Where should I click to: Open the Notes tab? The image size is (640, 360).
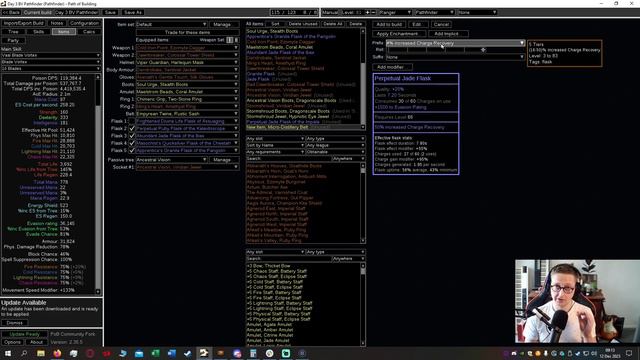pyautogui.click(x=57, y=23)
